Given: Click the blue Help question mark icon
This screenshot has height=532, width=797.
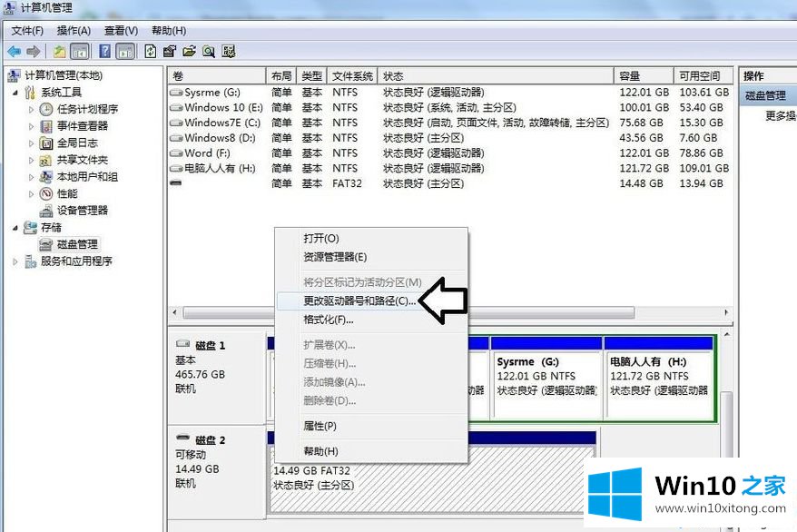Looking at the screenshot, I should [104, 52].
